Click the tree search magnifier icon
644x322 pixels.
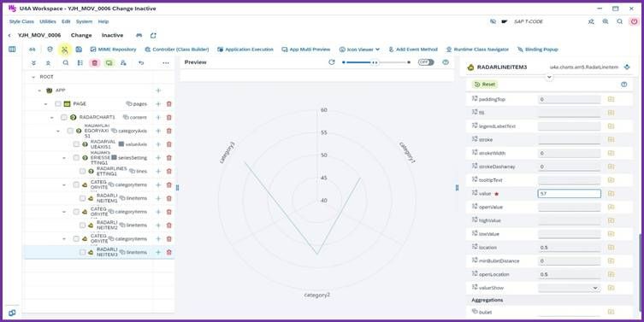[x=66, y=62]
